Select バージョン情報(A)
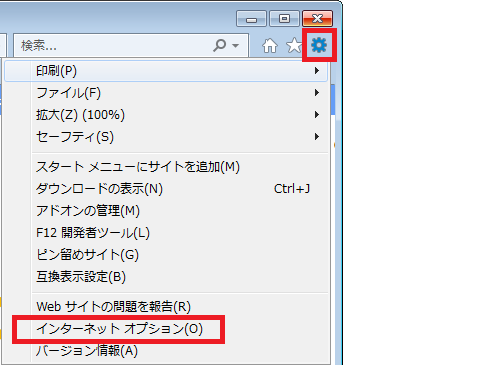 166,351
